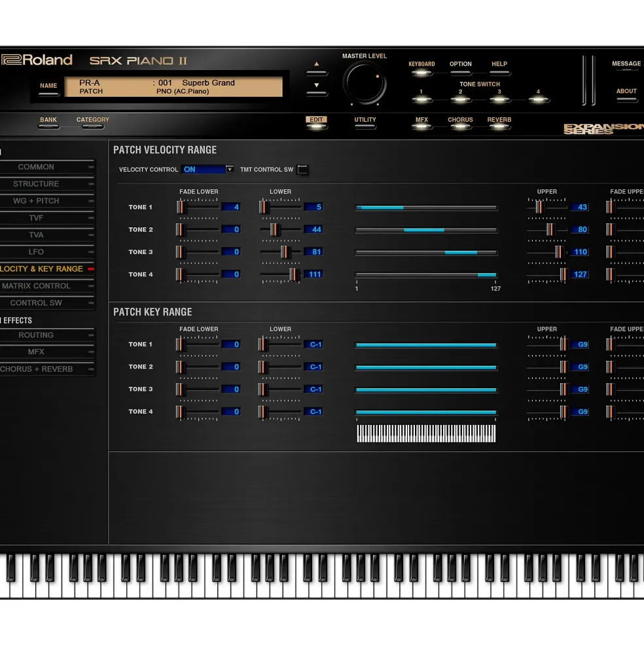Toggle Tone Switch 3
The width and height of the screenshot is (644, 645).
coord(499,100)
